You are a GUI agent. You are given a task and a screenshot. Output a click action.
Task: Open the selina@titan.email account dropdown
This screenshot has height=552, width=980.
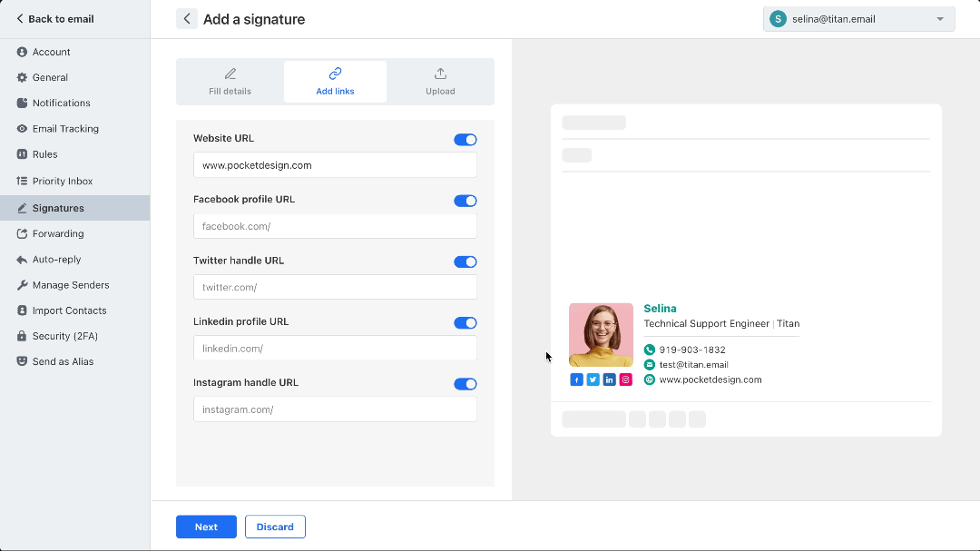[x=858, y=18]
